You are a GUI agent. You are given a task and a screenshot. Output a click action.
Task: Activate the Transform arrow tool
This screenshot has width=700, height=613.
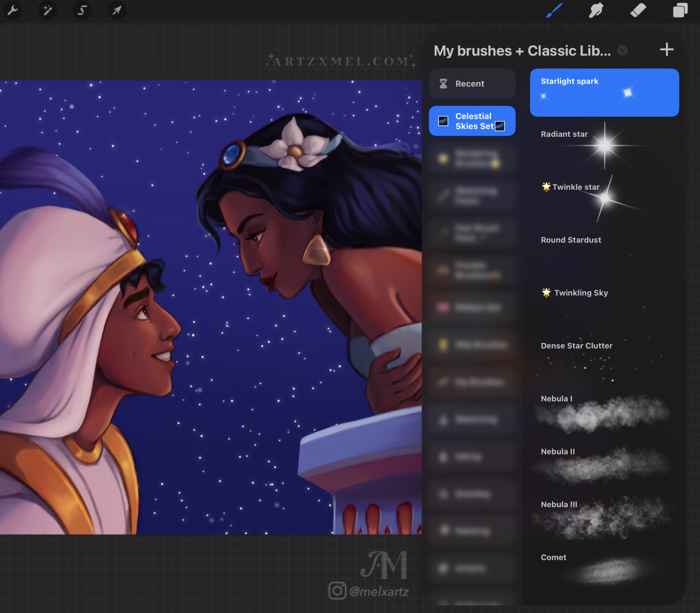117,10
